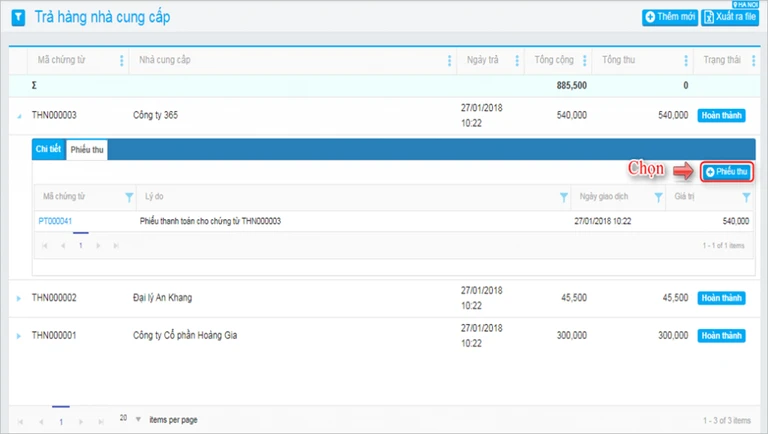Image resolution: width=768 pixels, height=434 pixels.
Task: Expand the THN000001 row
Action: click(x=19, y=336)
